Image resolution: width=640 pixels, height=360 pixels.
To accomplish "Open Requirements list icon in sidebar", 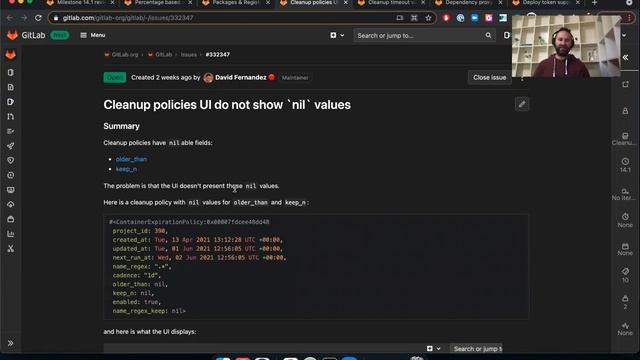I will (x=11, y=131).
